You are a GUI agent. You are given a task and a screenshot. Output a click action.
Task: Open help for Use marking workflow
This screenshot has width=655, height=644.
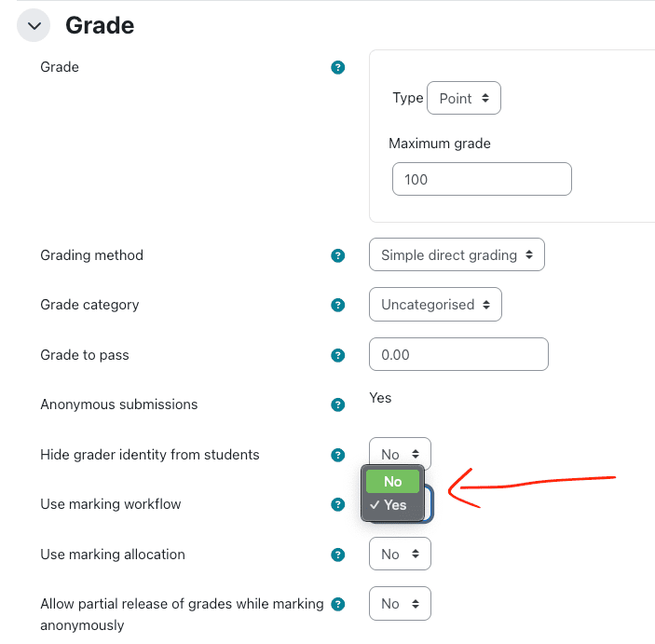click(338, 504)
